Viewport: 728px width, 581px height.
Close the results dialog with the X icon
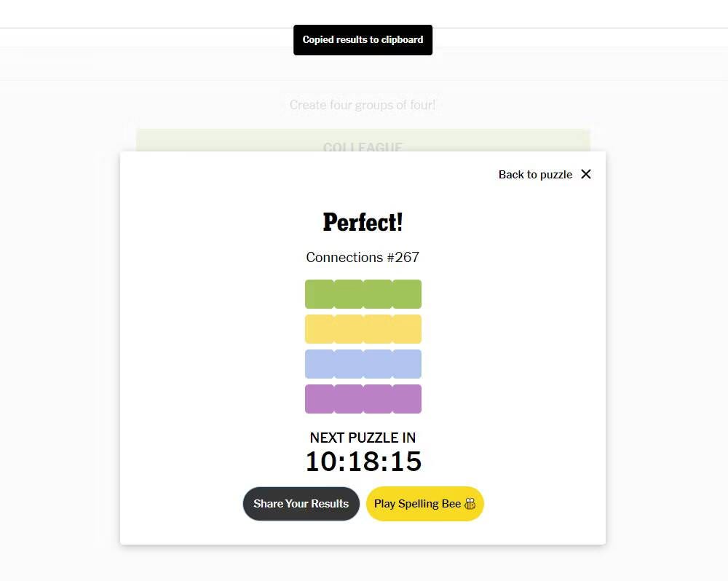coord(586,174)
